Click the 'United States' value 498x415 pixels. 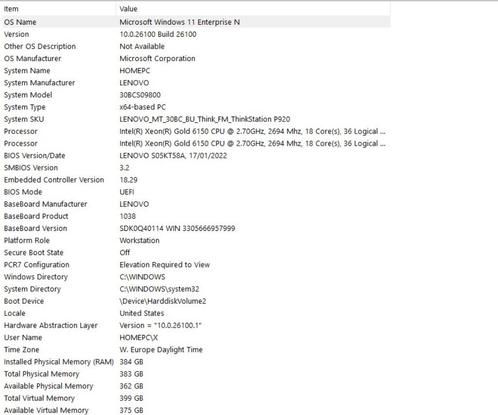coord(142,313)
